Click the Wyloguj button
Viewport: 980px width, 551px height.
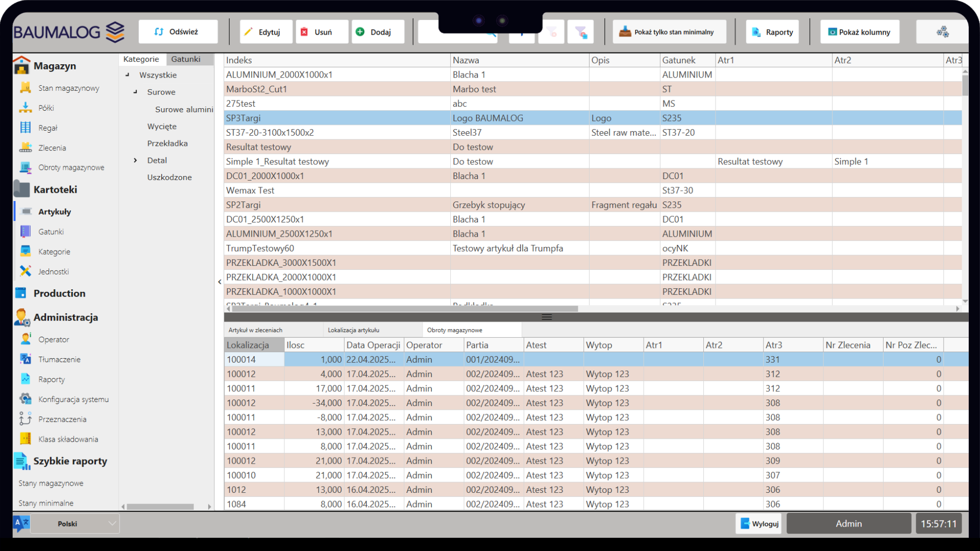pyautogui.click(x=758, y=523)
